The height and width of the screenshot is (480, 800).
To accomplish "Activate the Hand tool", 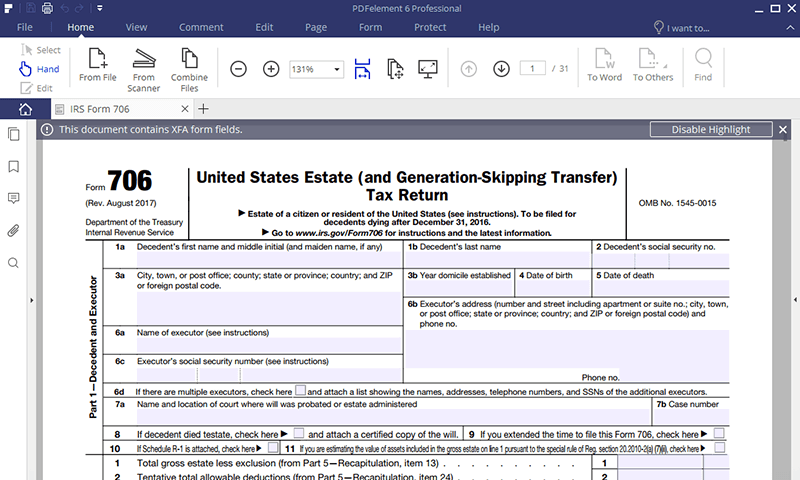I will [39, 69].
